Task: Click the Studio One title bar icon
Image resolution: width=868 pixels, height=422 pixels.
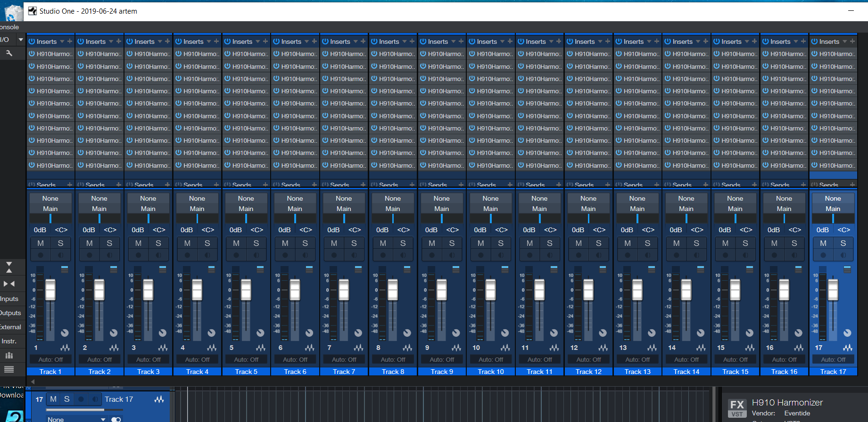Action: [32, 11]
